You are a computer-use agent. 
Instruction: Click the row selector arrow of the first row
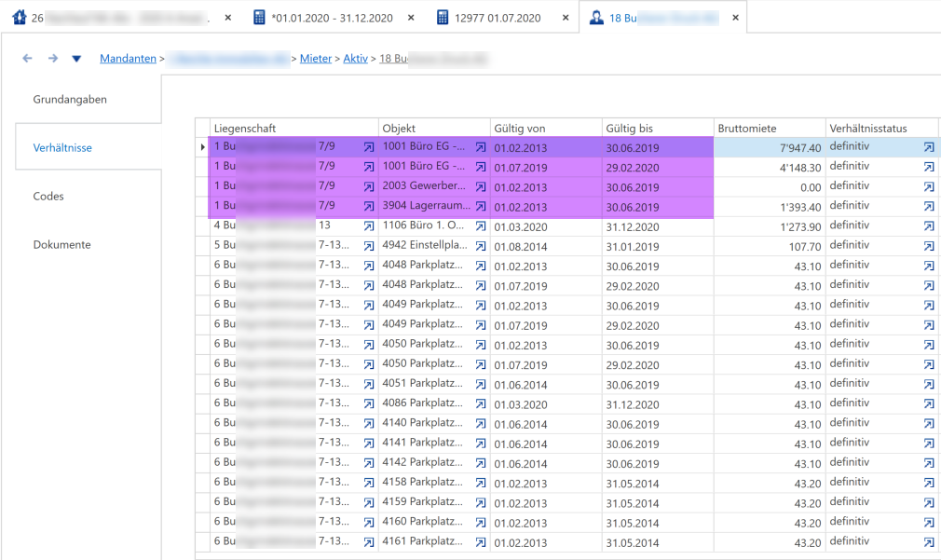pyautogui.click(x=202, y=147)
